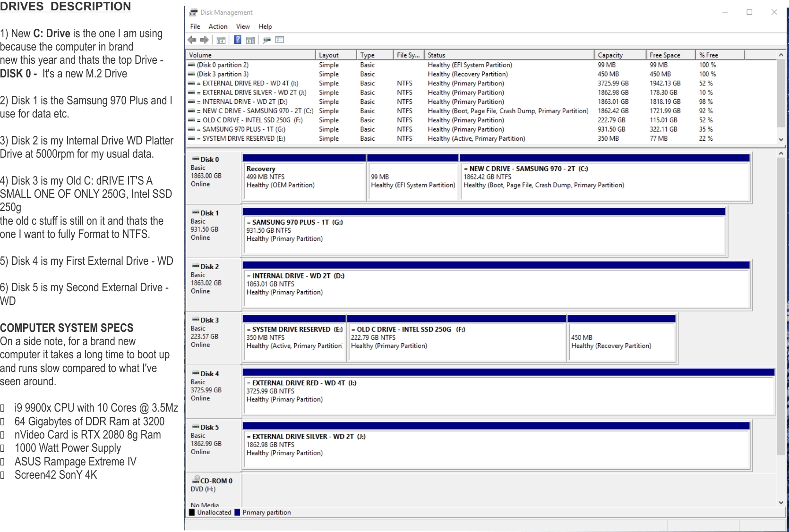Sort by the Capacity column header
Image resolution: width=789 pixels, height=532 pixels.
coord(620,55)
